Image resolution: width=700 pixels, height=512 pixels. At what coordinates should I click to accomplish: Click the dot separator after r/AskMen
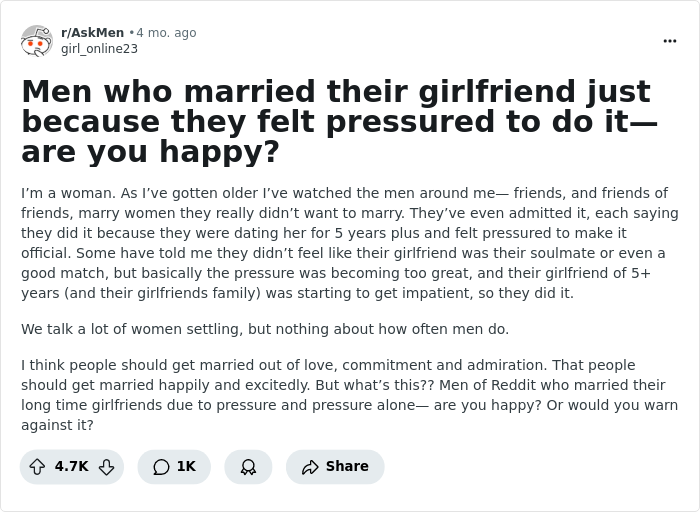(132, 33)
